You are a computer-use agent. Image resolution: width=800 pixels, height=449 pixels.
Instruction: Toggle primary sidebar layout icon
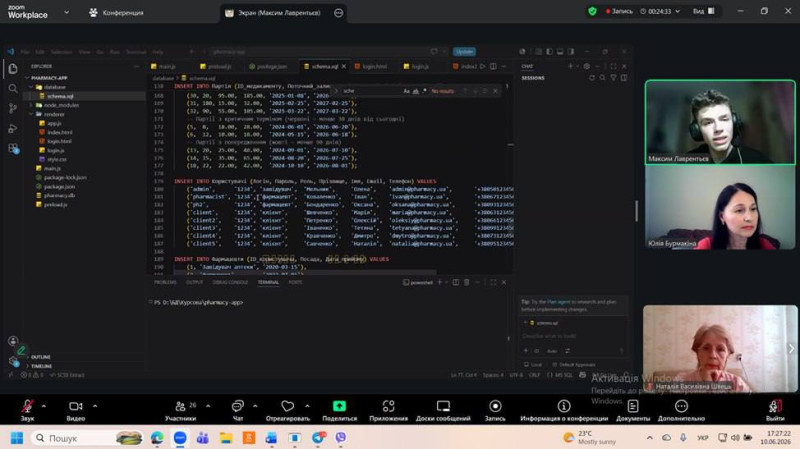pos(549,52)
